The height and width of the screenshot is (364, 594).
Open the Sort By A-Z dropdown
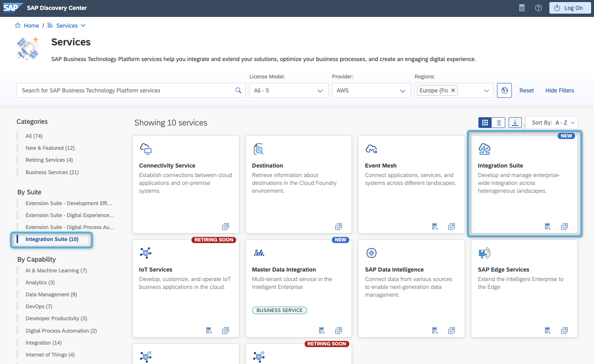[552, 123]
